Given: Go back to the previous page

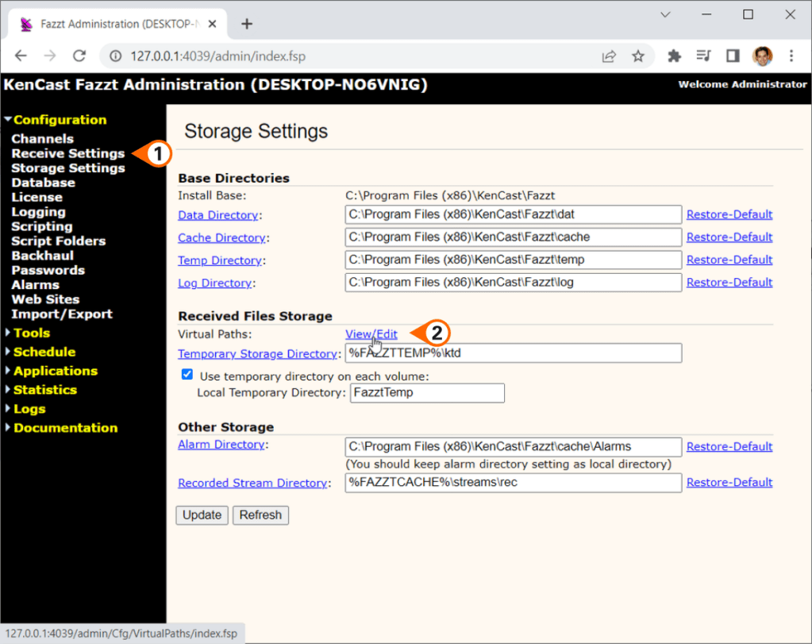Looking at the screenshot, I should [21, 56].
